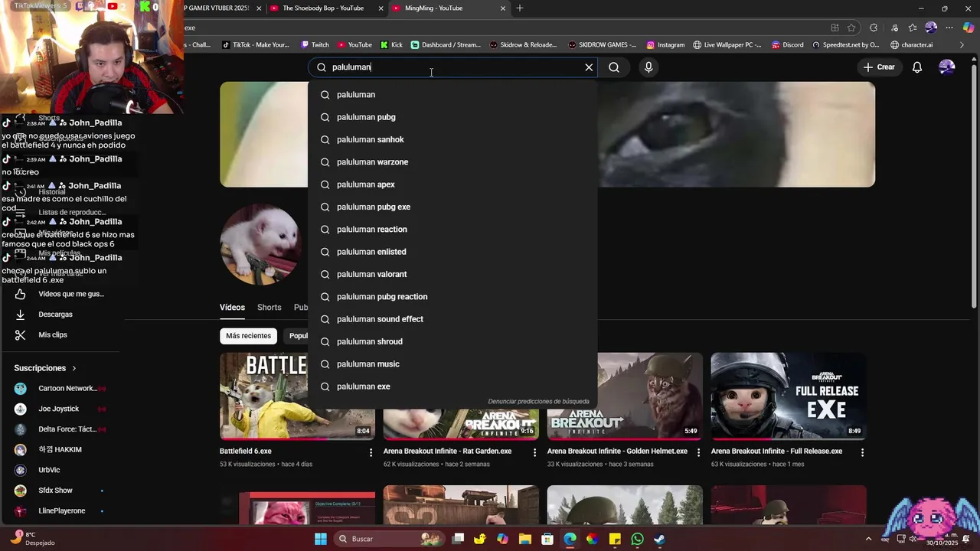
Task: Open YouTube notifications bell
Action: click(917, 67)
